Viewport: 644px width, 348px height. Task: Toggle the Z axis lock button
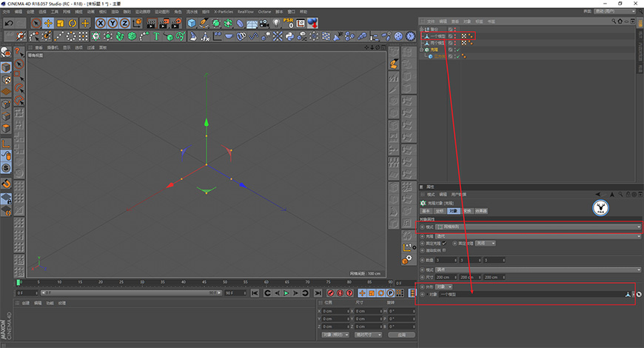124,24
